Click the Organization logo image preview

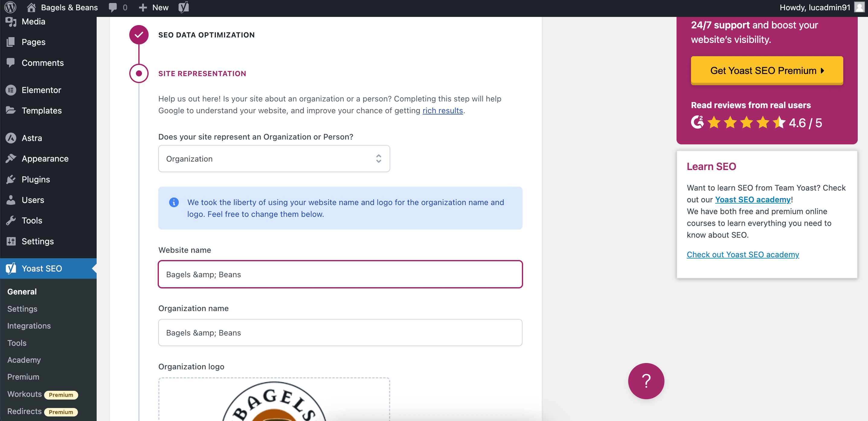click(274, 401)
